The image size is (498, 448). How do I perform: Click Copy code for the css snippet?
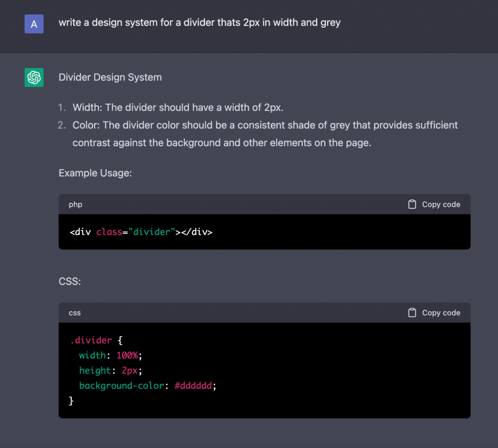tap(441, 312)
